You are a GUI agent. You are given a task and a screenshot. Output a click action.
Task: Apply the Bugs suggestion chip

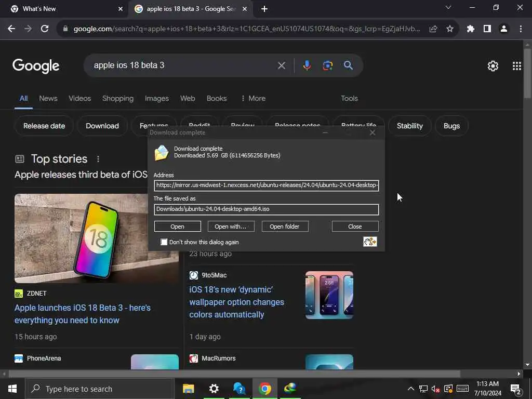[451, 126]
